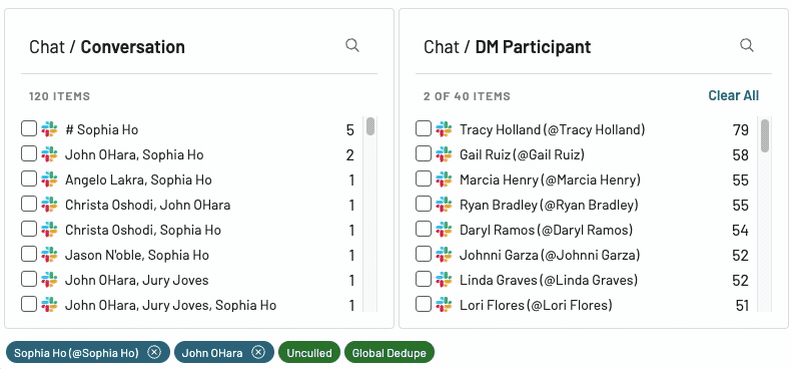Click Gail Ruiz (@Gail Ruiz) name

tap(522, 154)
